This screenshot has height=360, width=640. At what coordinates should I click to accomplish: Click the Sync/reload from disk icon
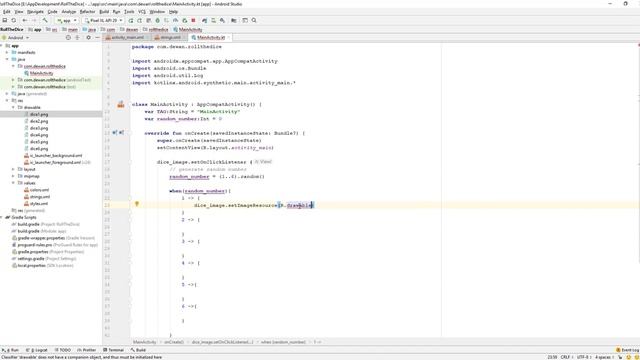pos(14,20)
